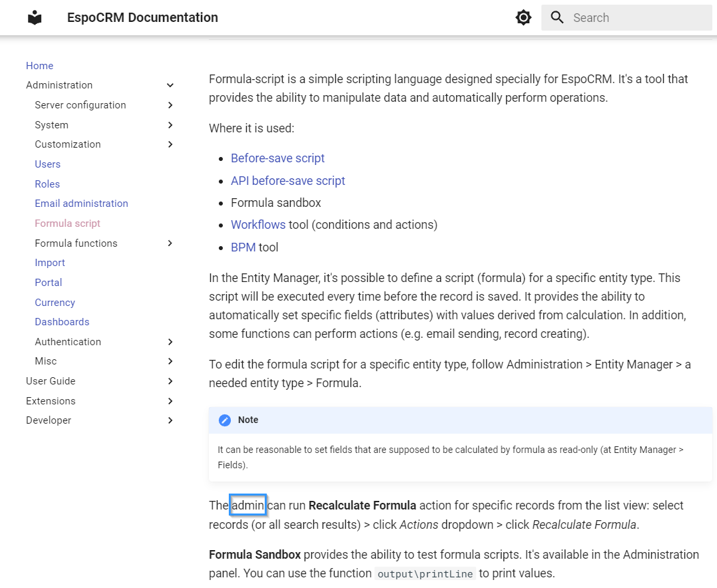
Task: Click the EspoCRM book logo icon
Action: (x=35, y=18)
